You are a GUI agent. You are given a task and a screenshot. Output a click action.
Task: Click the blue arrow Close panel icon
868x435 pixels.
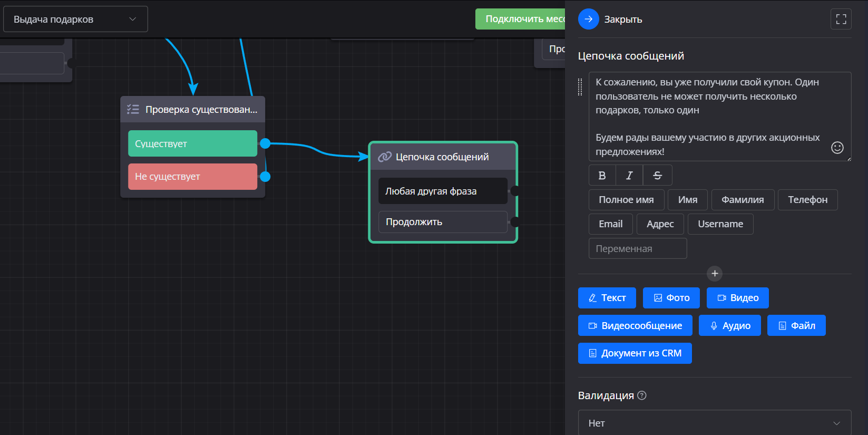[x=588, y=19]
